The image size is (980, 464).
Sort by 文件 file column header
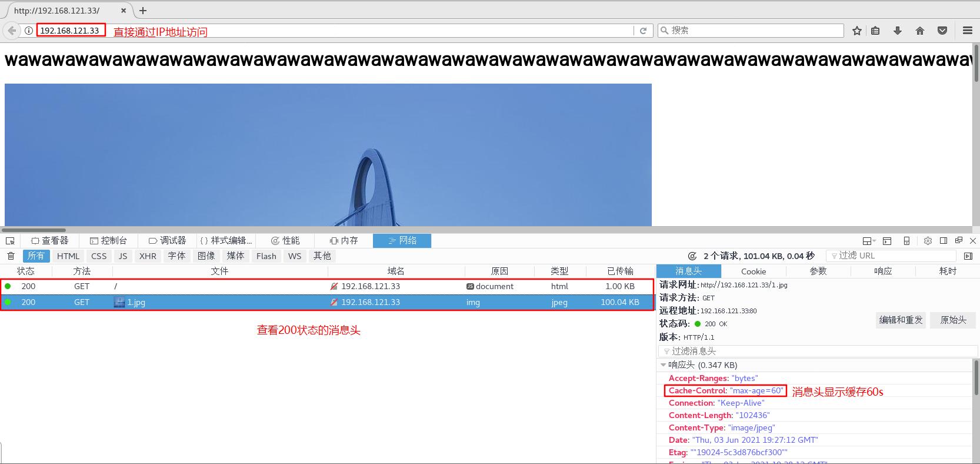(219, 271)
